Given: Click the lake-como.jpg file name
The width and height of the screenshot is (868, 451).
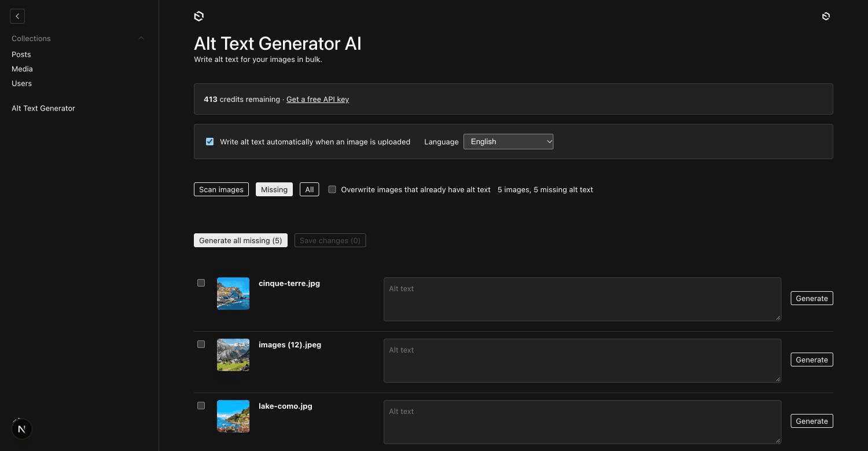Looking at the screenshot, I should click(x=285, y=406).
